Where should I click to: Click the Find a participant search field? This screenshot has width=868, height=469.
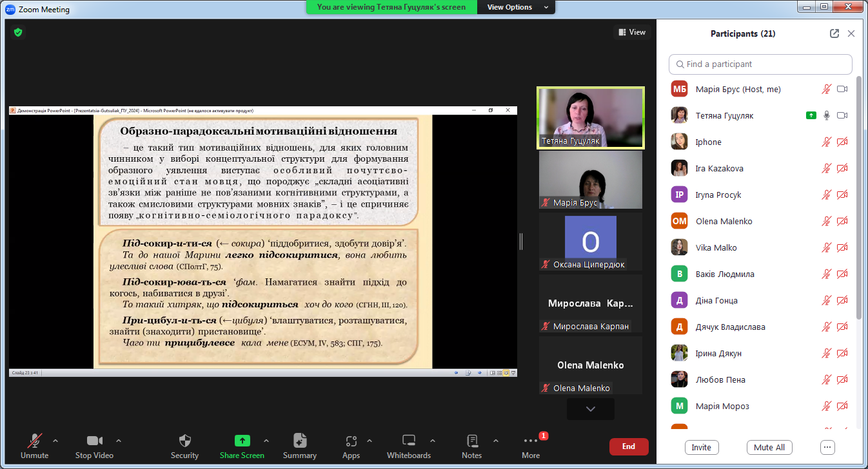[760, 64]
